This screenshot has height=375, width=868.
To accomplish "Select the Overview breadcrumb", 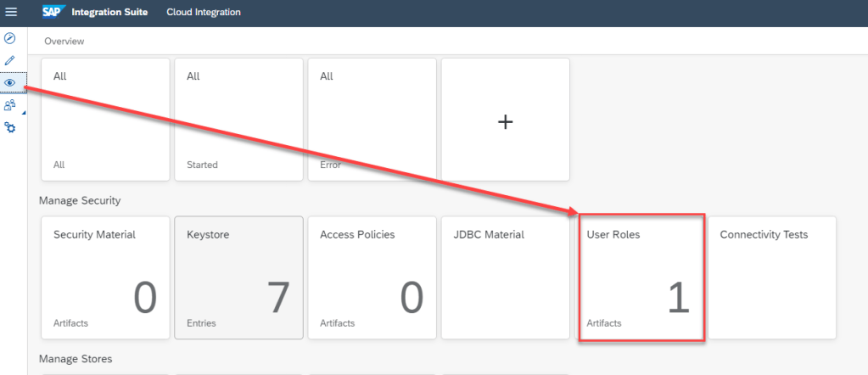I will coord(64,41).
